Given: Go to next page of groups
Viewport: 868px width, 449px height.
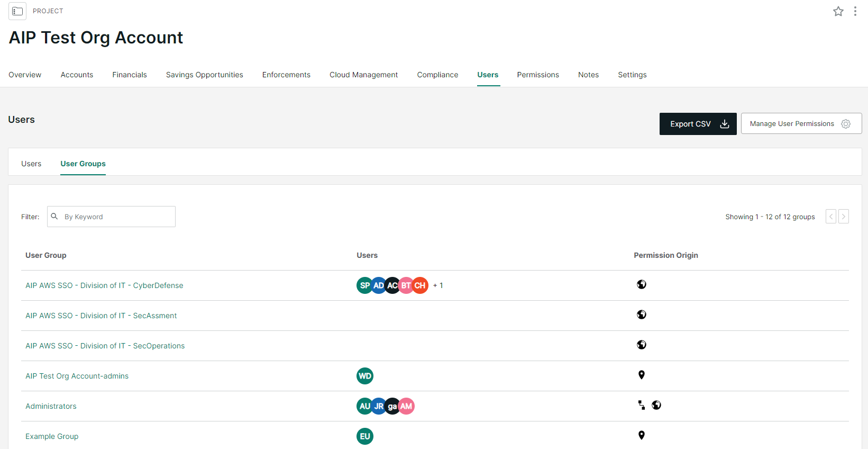Looking at the screenshot, I should coord(844,217).
